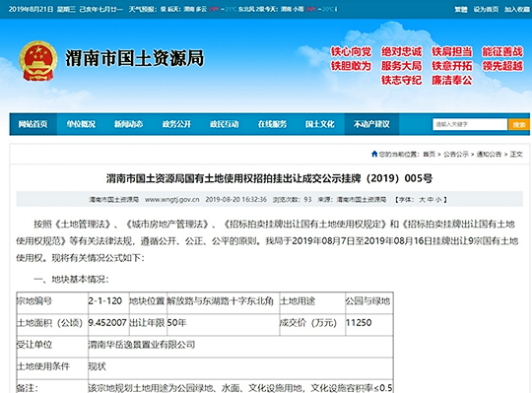Click the slogan 铁肩担当
Image resolution: width=532 pixels, height=393 pixels.
tap(452, 51)
